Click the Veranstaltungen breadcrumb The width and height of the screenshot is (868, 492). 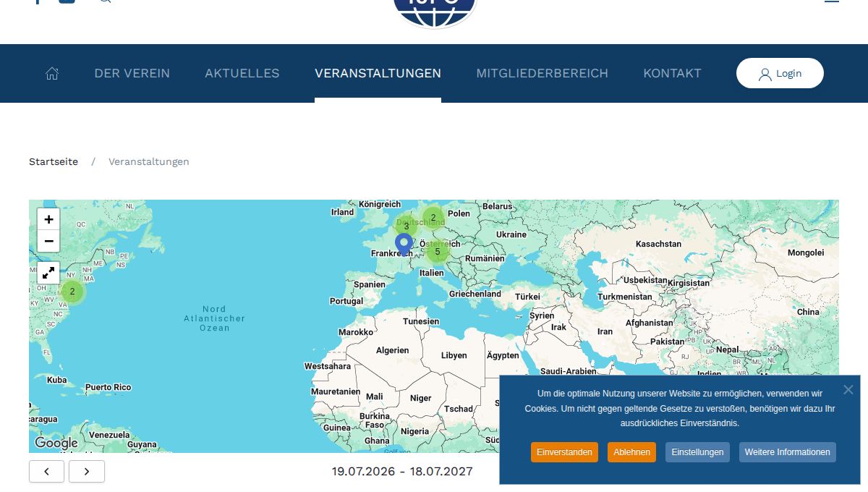[149, 161]
